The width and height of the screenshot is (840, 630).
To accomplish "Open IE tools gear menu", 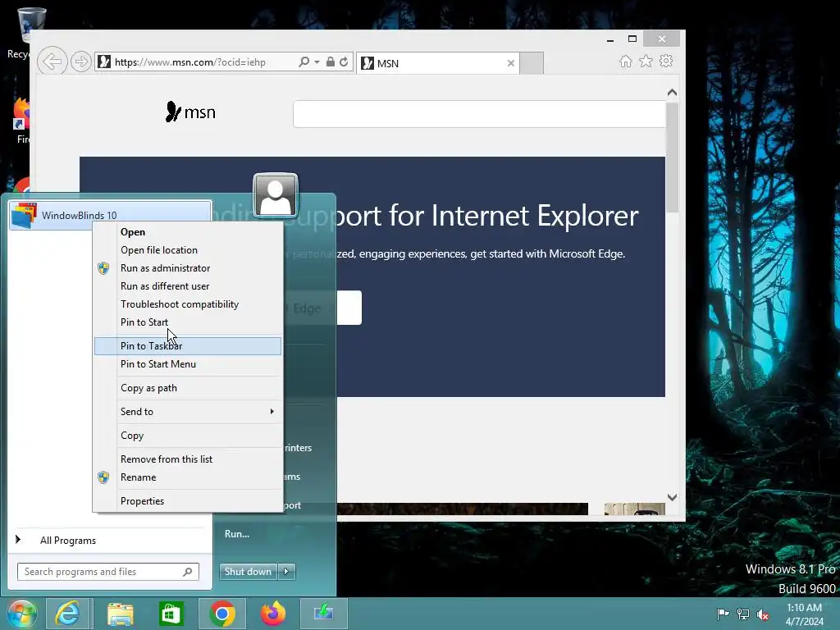I will pyautogui.click(x=666, y=61).
